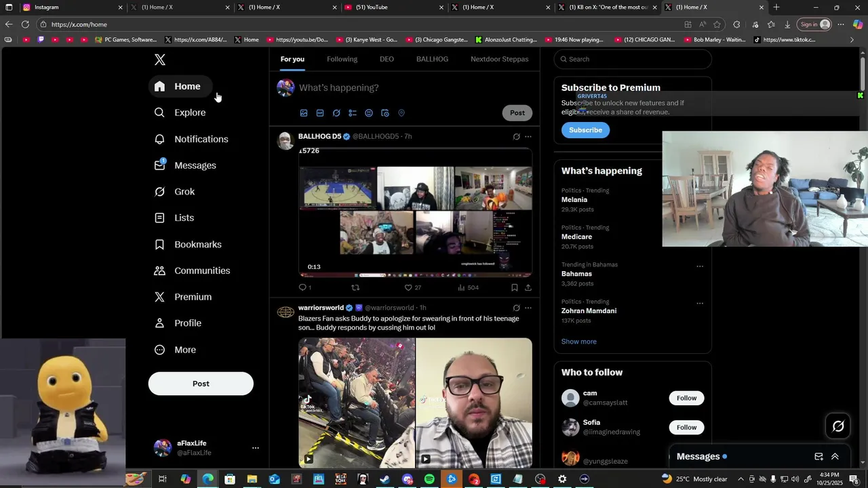Click Show more under What's happening

pos(579,342)
